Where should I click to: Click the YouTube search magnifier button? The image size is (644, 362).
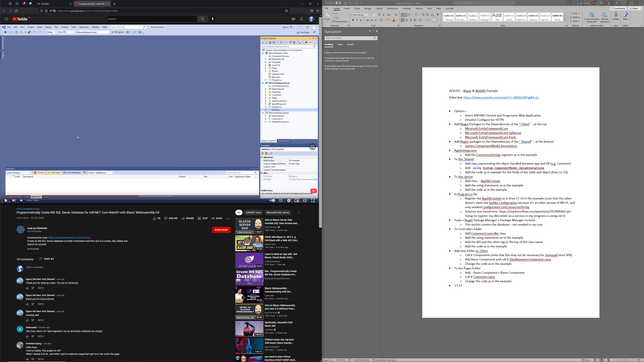202,19
